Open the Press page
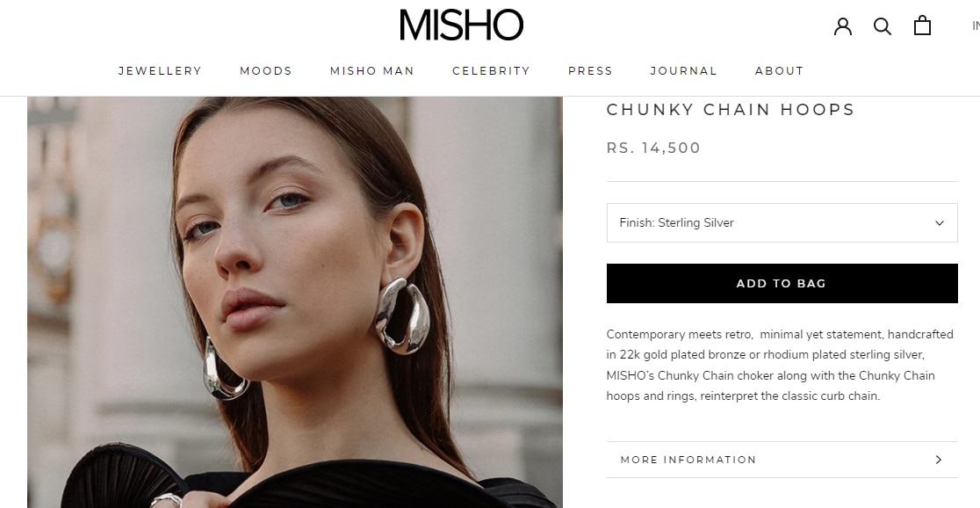 coord(590,70)
